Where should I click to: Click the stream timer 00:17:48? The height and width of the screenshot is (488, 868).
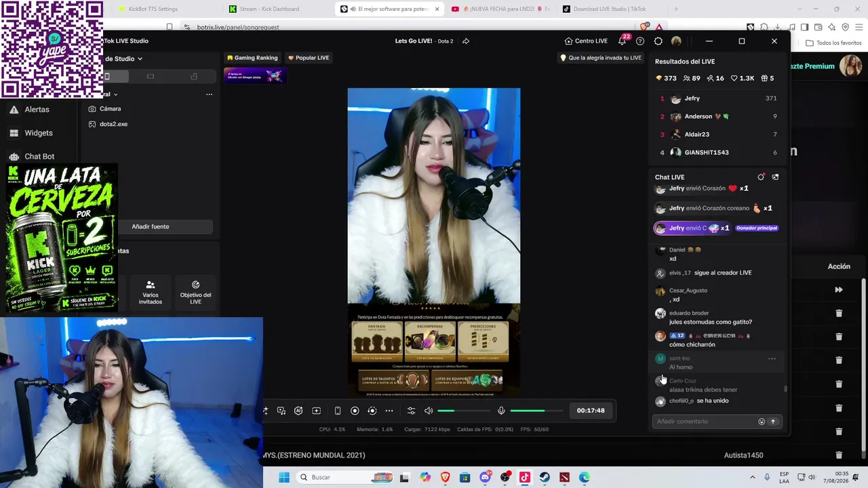click(x=591, y=411)
